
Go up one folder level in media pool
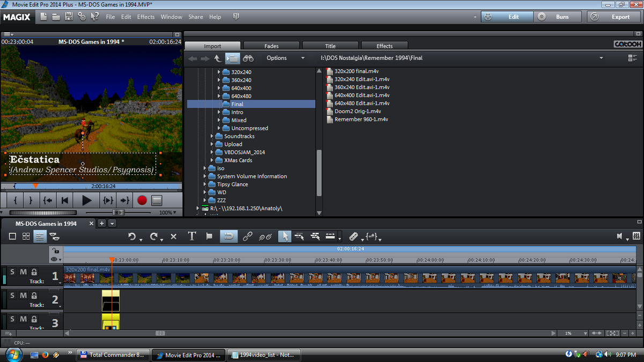pyautogui.click(x=217, y=58)
